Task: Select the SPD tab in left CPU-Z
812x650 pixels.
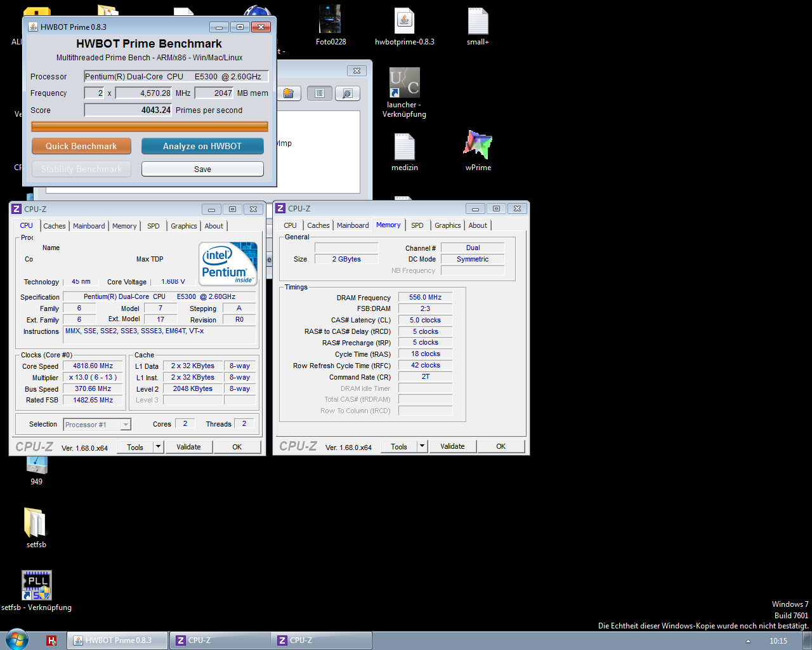Action: [154, 226]
